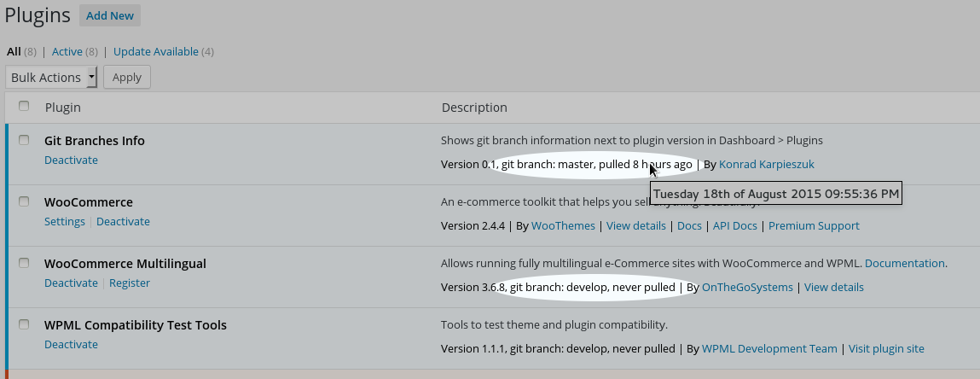Click 'Shows git branch information' description
The image size is (980, 379).
point(631,141)
